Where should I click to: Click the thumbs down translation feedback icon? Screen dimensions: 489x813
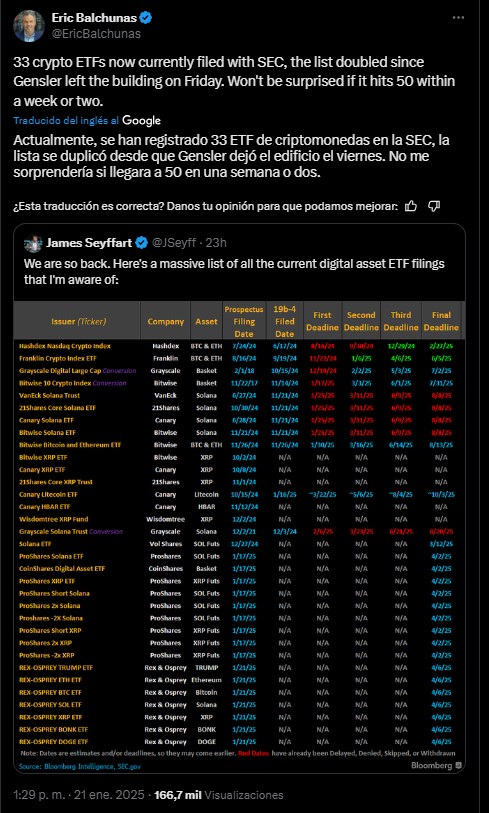pos(434,206)
